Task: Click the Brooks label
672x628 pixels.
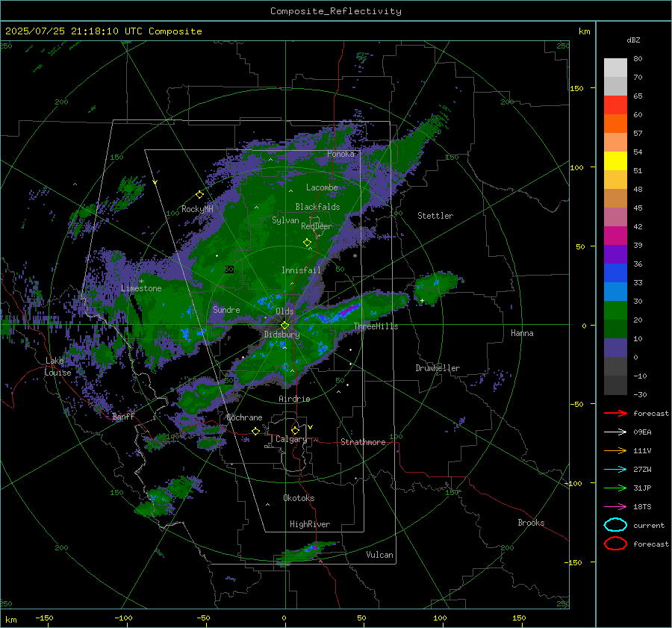Action: click(531, 523)
